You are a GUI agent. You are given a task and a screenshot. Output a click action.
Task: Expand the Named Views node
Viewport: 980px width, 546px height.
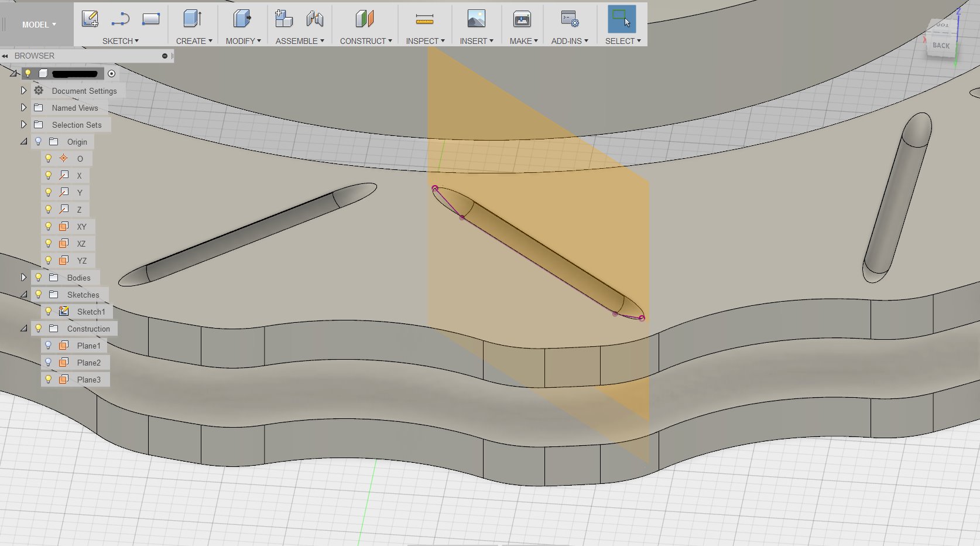point(23,108)
